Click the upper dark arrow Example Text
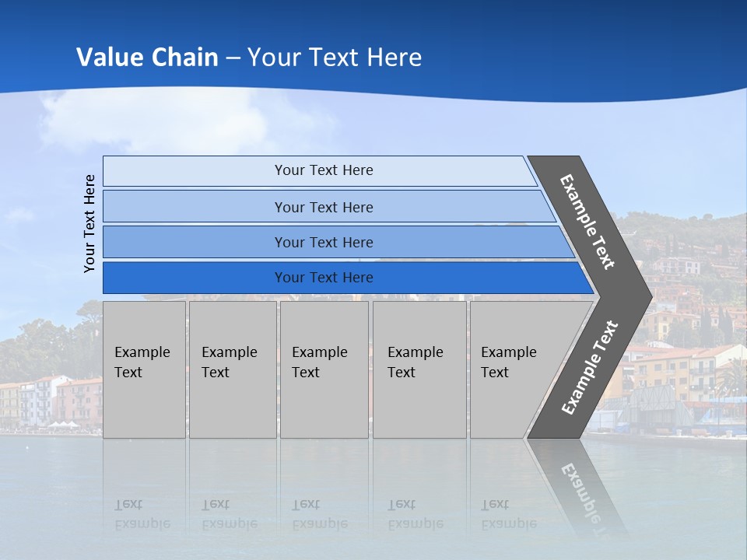 click(587, 222)
